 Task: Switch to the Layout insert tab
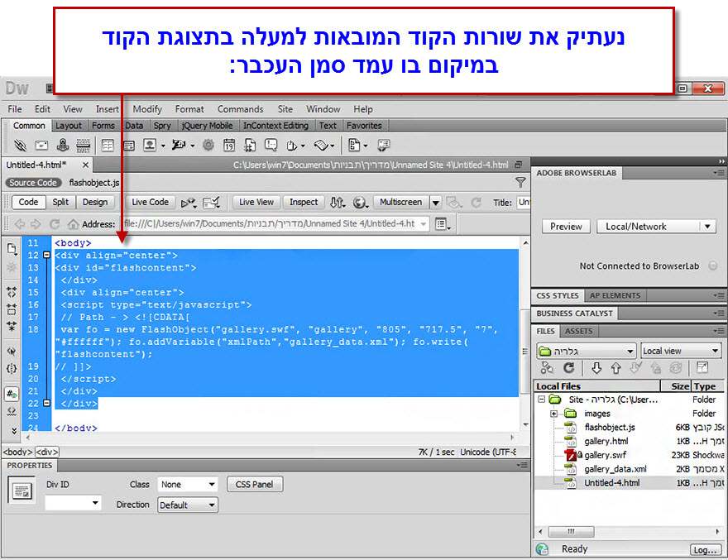tap(68, 126)
